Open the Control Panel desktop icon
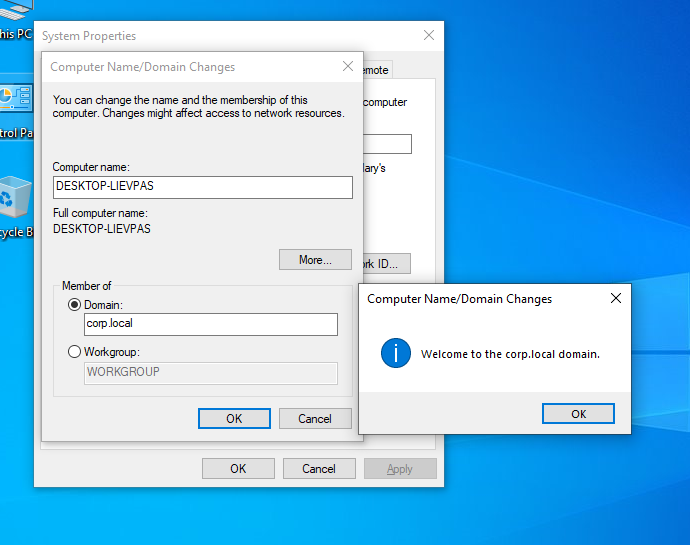 click(x=16, y=111)
